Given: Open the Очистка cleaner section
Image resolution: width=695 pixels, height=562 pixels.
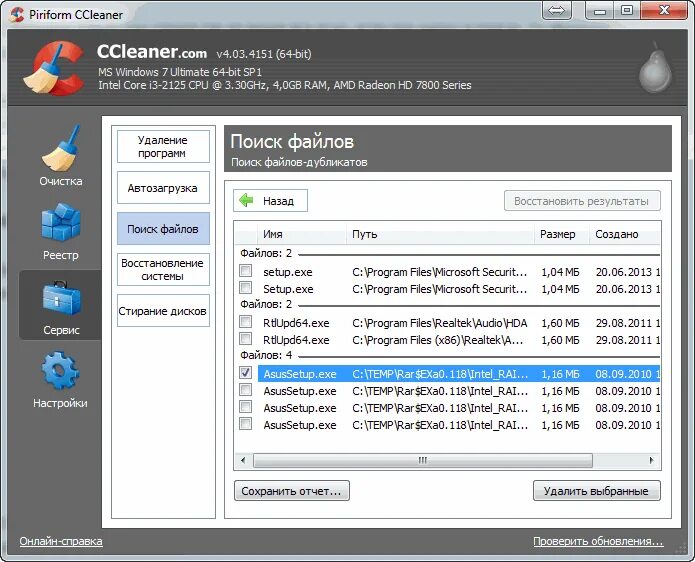Looking at the screenshot, I should [x=61, y=155].
